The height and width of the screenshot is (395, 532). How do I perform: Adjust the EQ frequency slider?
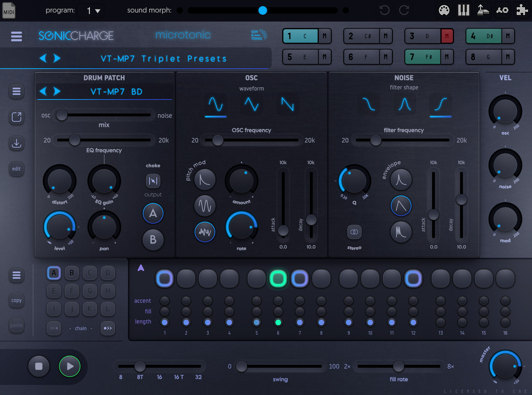pos(104,140)
